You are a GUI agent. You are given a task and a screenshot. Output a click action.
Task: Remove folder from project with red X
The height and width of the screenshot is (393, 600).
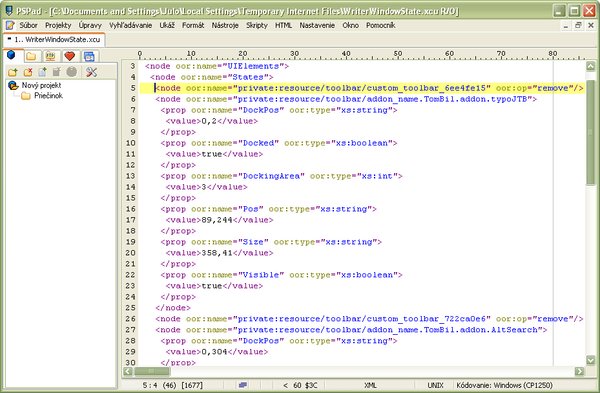click(x=28, y=72)
